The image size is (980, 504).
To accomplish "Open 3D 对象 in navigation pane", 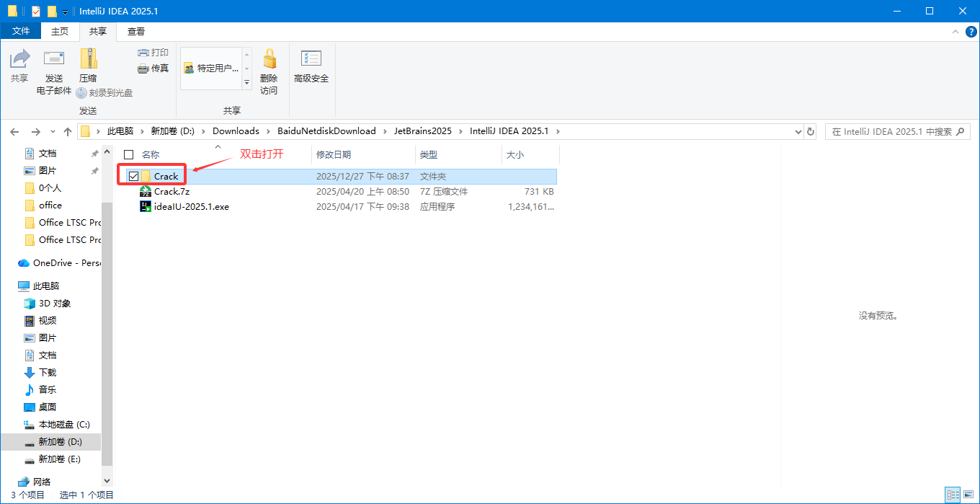I will coord(55,304).
